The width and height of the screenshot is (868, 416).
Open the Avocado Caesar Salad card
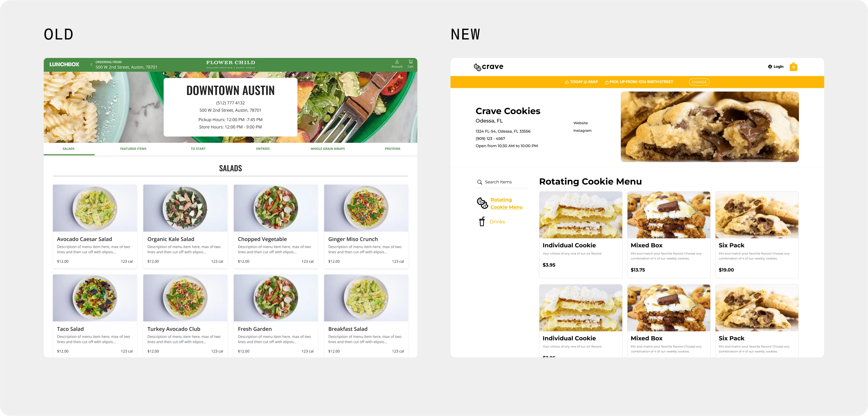(95, 226)
